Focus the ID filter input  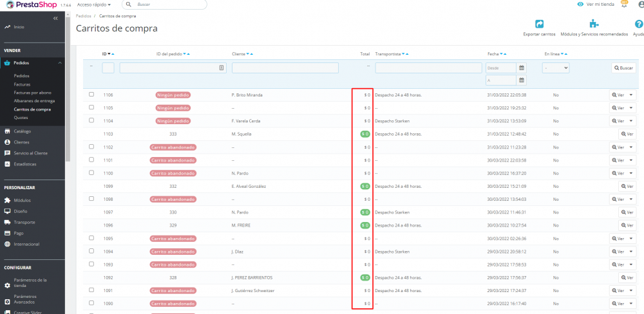108,68
